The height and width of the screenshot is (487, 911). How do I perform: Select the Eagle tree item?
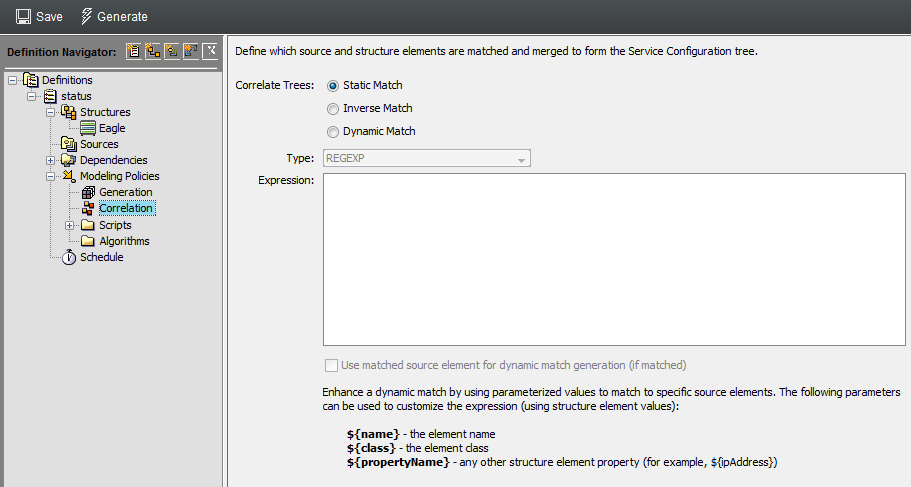coord(112,128)
